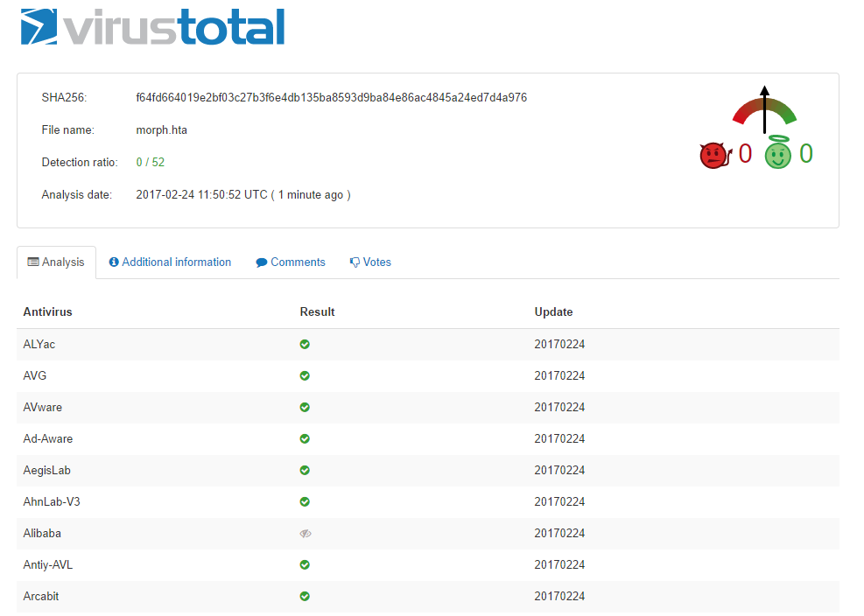864x616 pixels.
Task: Click the red malicious vote count 0
Action: (x=745, y=154)
